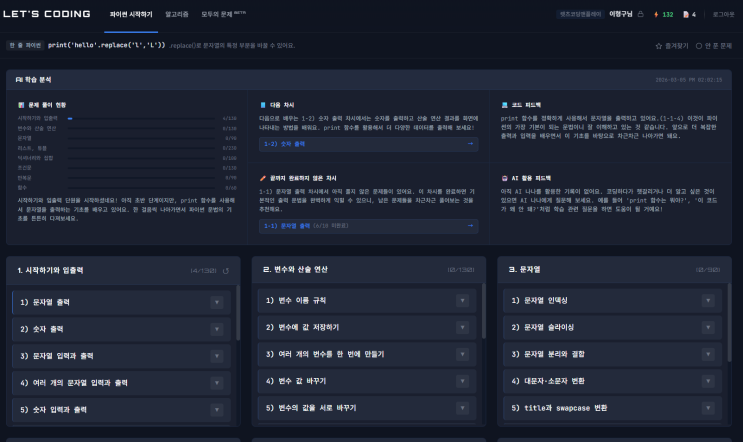Click the lock icon beside 이형구님
The width and height of the screenshot is (743, 442).
[641, 14]
